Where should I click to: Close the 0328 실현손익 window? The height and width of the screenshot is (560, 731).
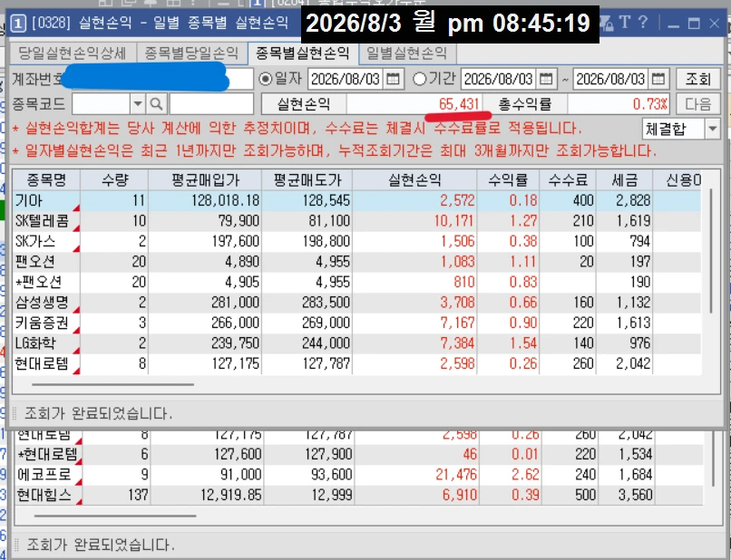714,23
